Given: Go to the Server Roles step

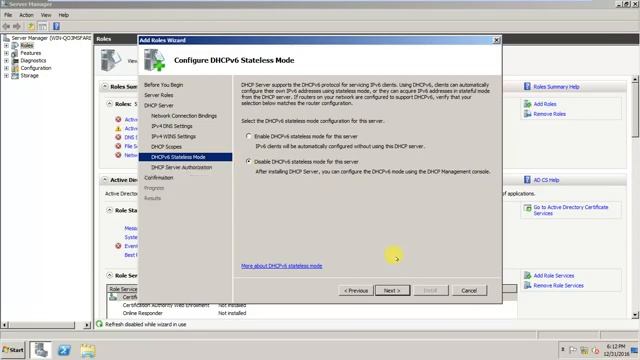Looking at the screenshot, I should [158, 95].
